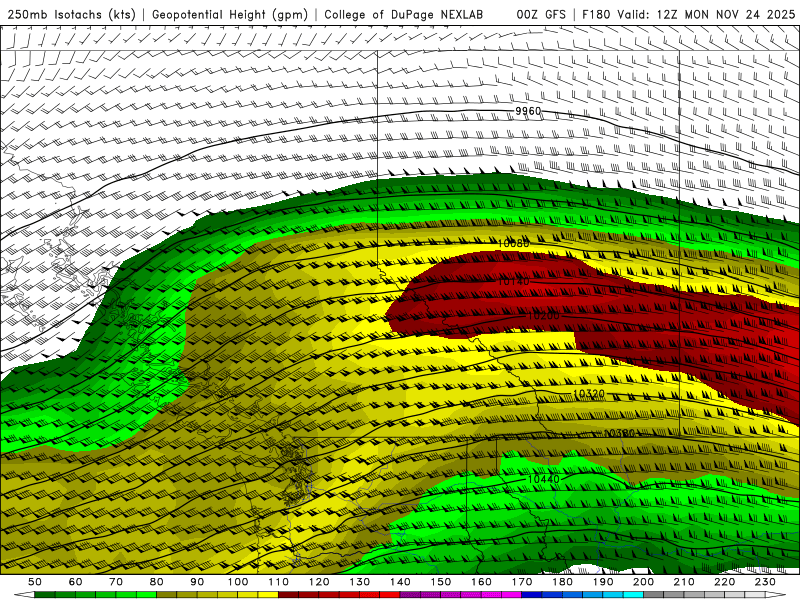This screenshot has height=600, width=800.
Task: Click the 'F180' forecast hour label
Action: coord(596,14)
